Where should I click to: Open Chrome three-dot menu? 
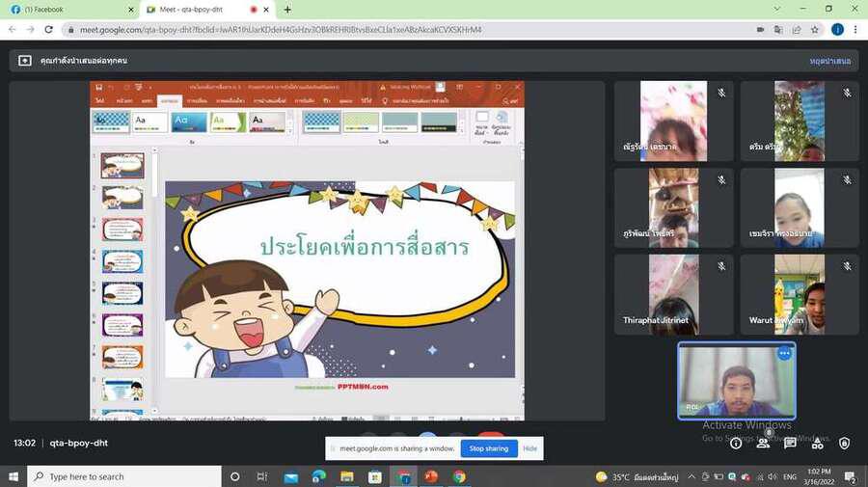click(856, 30)
